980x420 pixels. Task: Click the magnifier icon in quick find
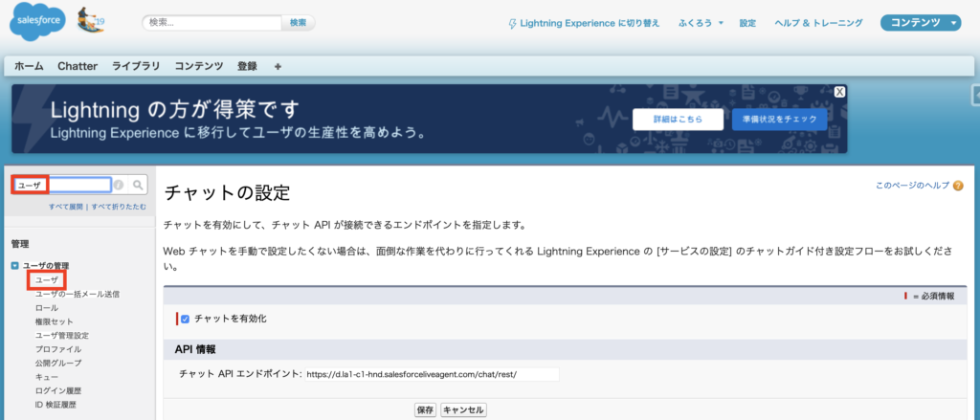point(139,185)
